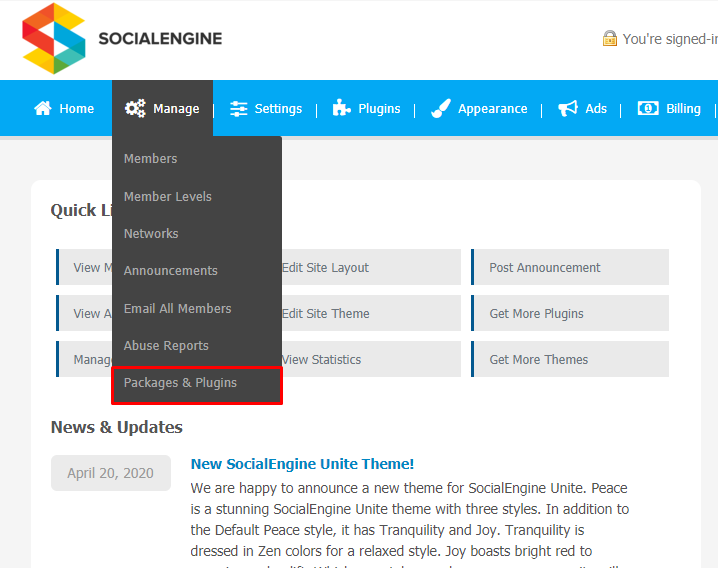The width and height of the screenshot is (718, 568).
Task: Click the Get More Plugins quick link
Action: (x=570, y=314)
